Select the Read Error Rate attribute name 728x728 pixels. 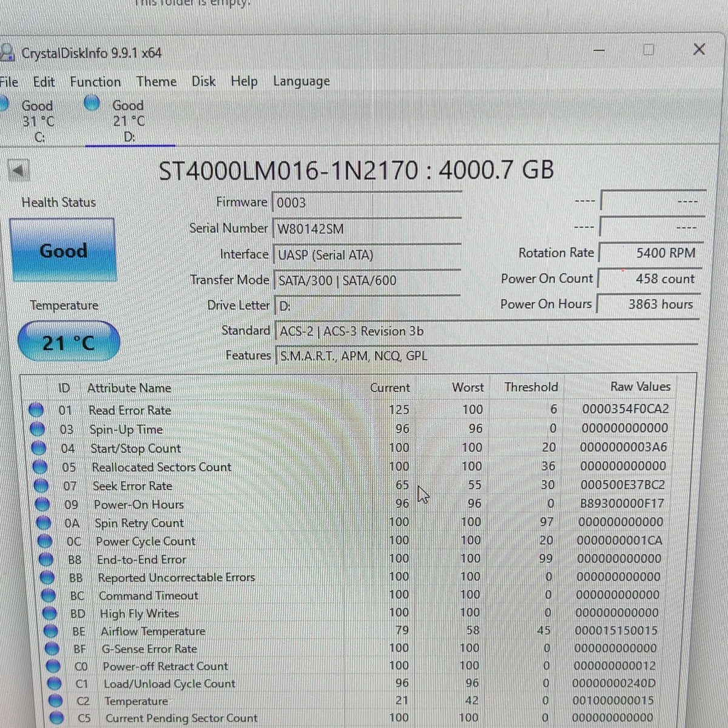(130, 411)
